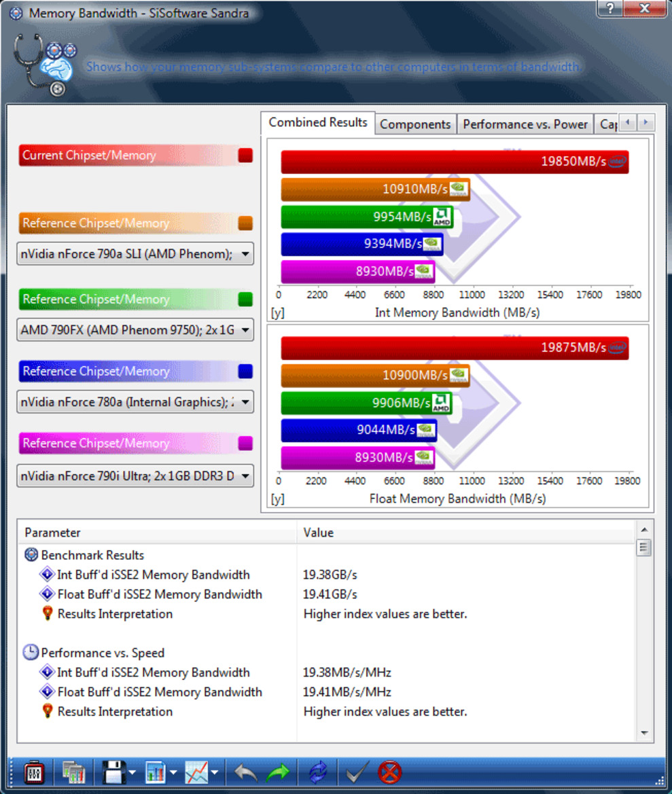672x794 pixels.
Task: Click the AMD logo on 9906MB/s bar
Action: [x=440, y=403]
